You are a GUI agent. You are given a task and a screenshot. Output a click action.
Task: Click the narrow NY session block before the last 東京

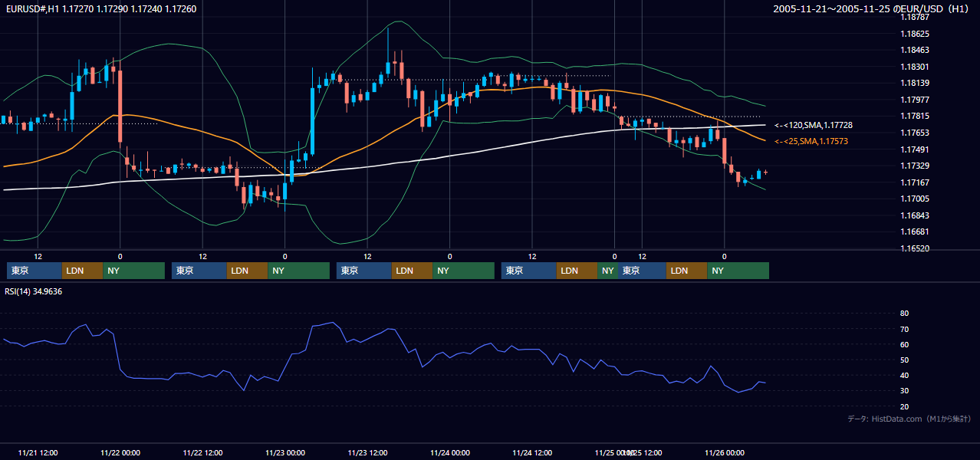607,271
